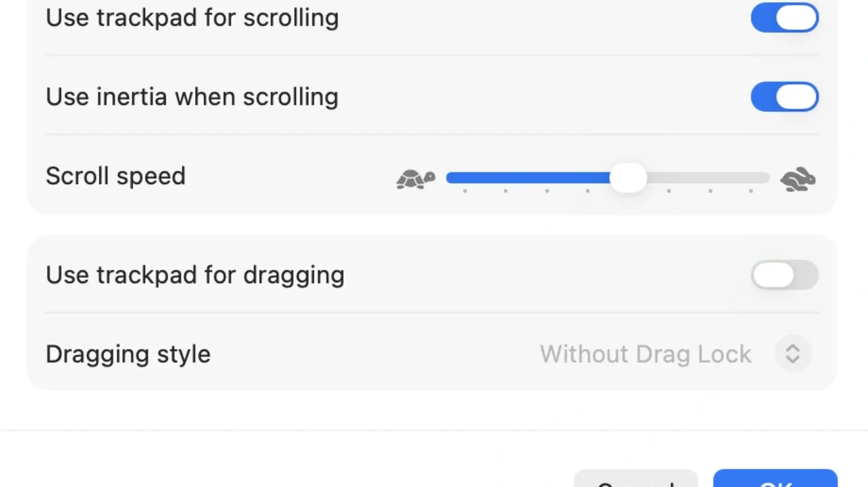868x487 pixels.
Task: Disable the Use trackpad for scrolling switch
Action: (785, 18)
